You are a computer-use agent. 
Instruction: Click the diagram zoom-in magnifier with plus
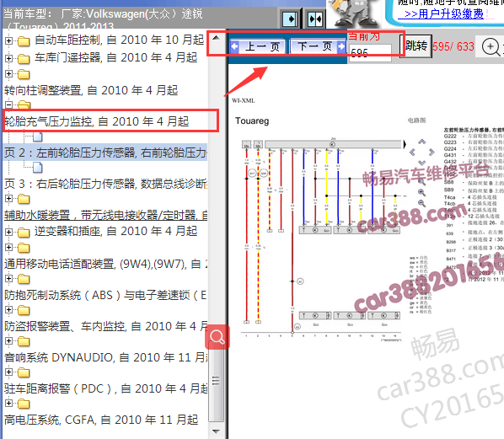421,192
